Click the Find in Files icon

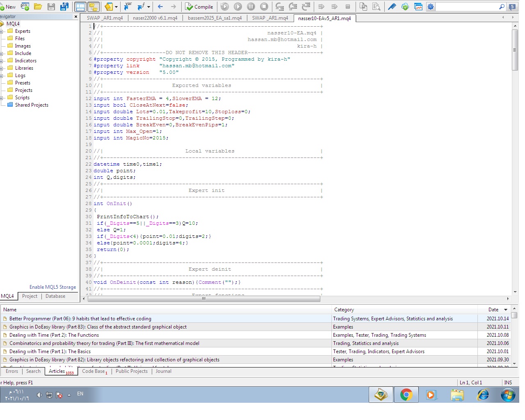pos(376,7)
